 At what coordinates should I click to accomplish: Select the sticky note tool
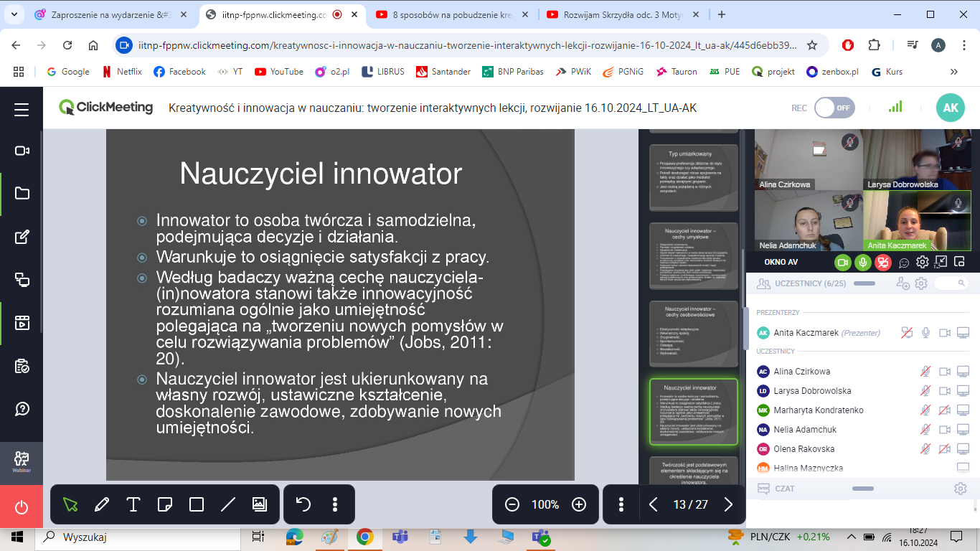click(x=165, y=504)
